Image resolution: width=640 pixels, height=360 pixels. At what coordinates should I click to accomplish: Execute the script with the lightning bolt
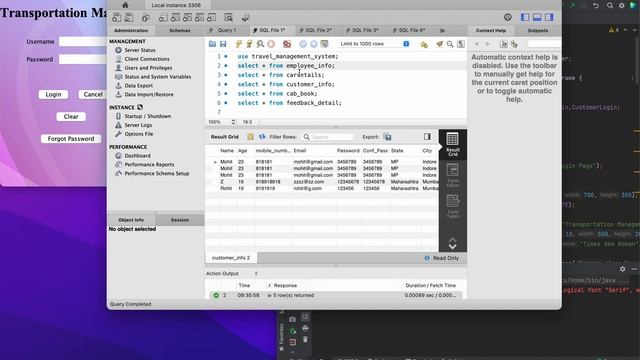click(x=239, y=44)
